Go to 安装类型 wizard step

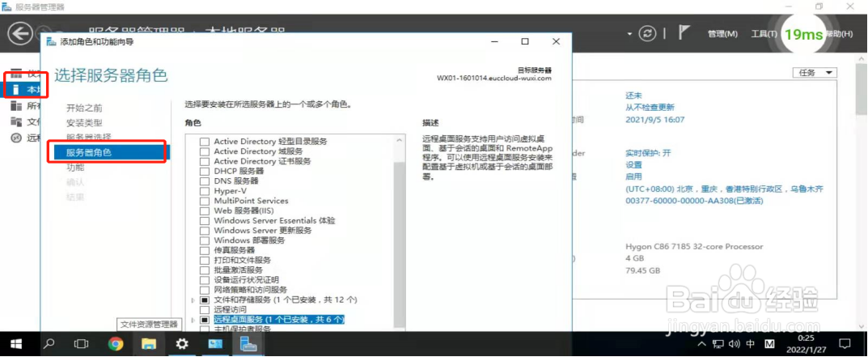tap(84, 123)
